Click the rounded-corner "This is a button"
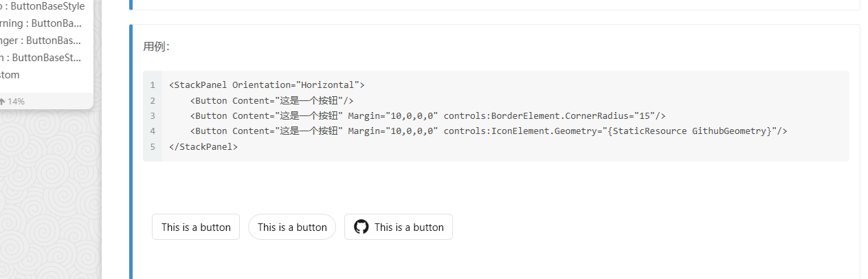The height and width of the screenshot is (279, 868). [x=292, y=227]
